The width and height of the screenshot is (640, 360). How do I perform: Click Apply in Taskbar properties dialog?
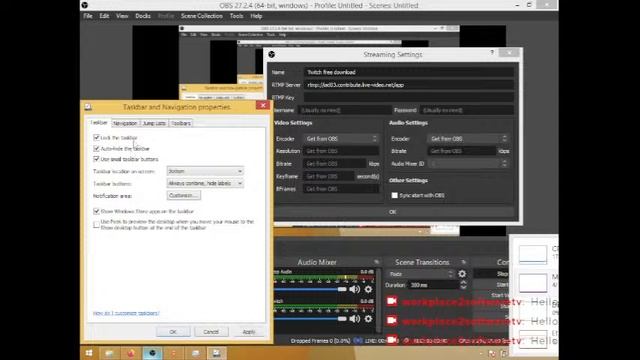[249, 332]
